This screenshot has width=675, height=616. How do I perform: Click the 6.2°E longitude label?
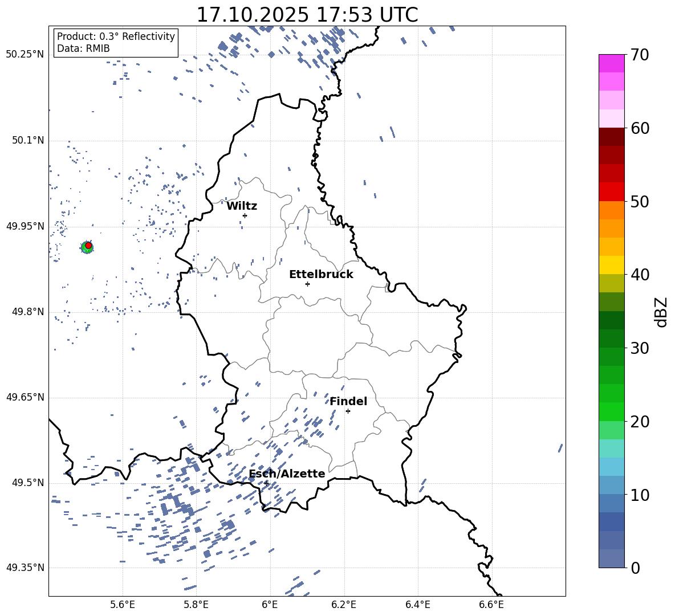click(344, 605)
